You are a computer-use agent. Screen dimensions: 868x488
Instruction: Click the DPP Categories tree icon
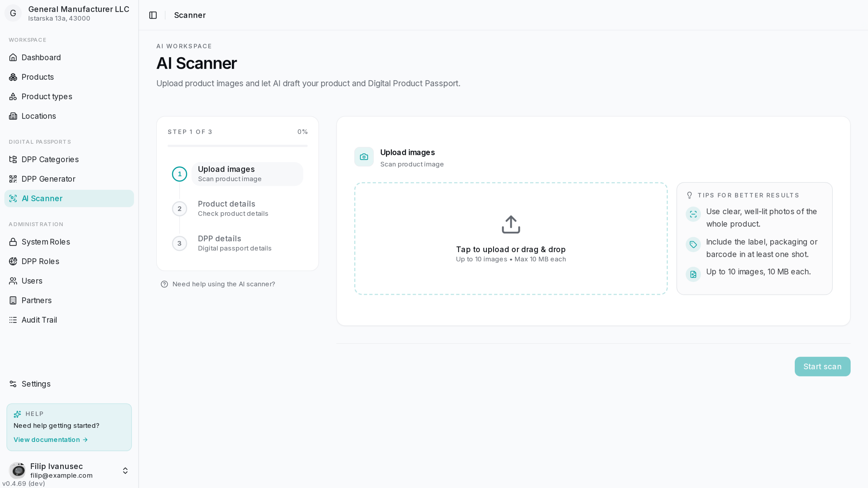click(13, 159)
